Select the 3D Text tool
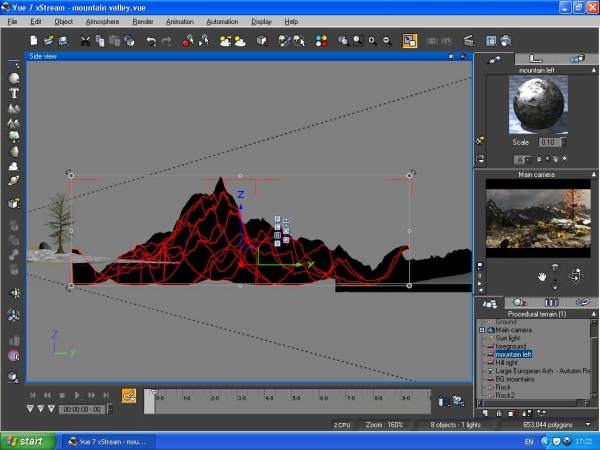 [x=14, y=93]
